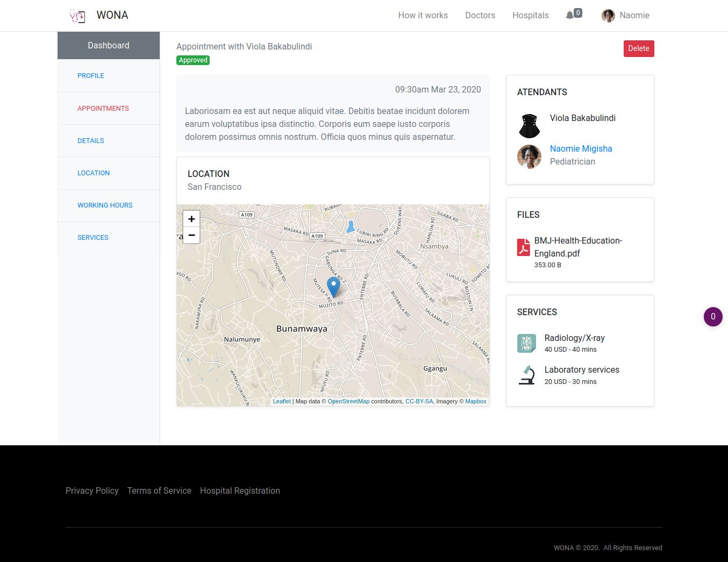728x562 pixels.
Task: Click Naomie Migisha's attendant photo
Action: 529,156
